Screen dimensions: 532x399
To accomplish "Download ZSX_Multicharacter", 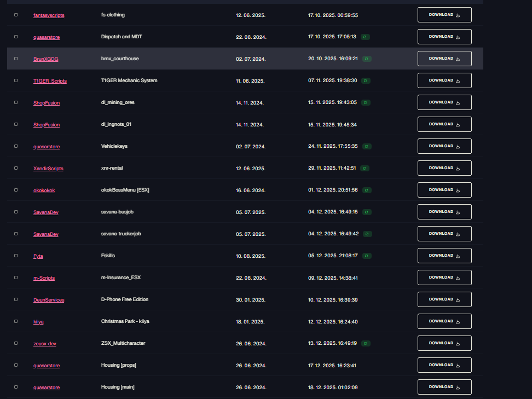I will 444,343.
